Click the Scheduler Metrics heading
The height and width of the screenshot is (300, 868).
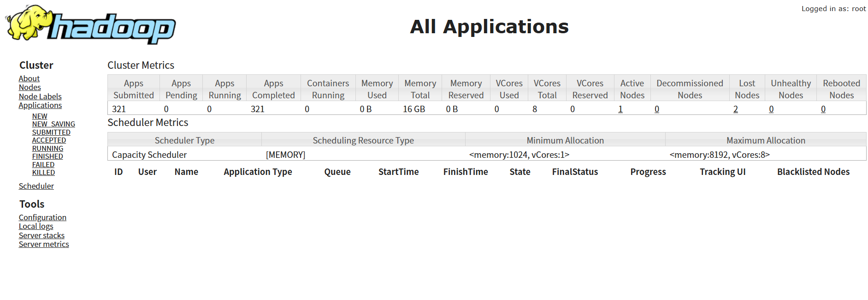[148, 122]
